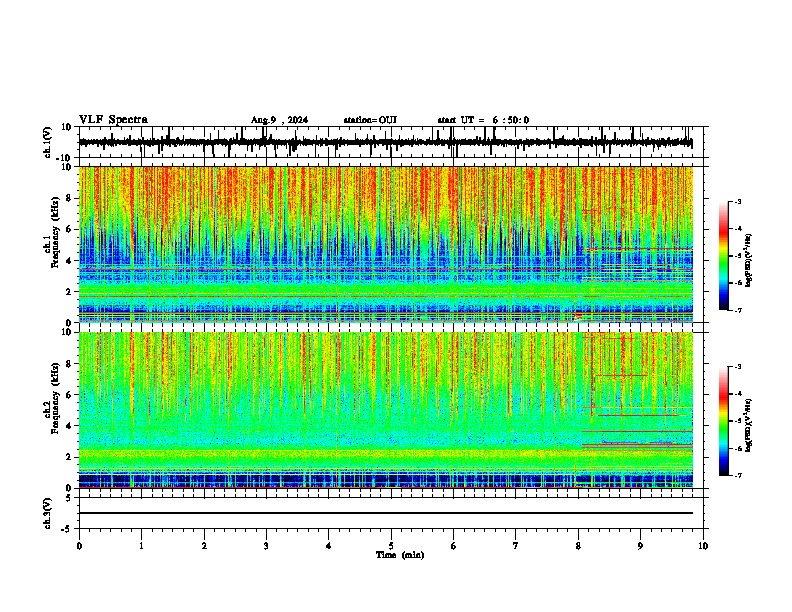Click the 'ch.3(V)' axis label
The width and height of the screenshot is (792, 612).
click(x=48, y=513)
